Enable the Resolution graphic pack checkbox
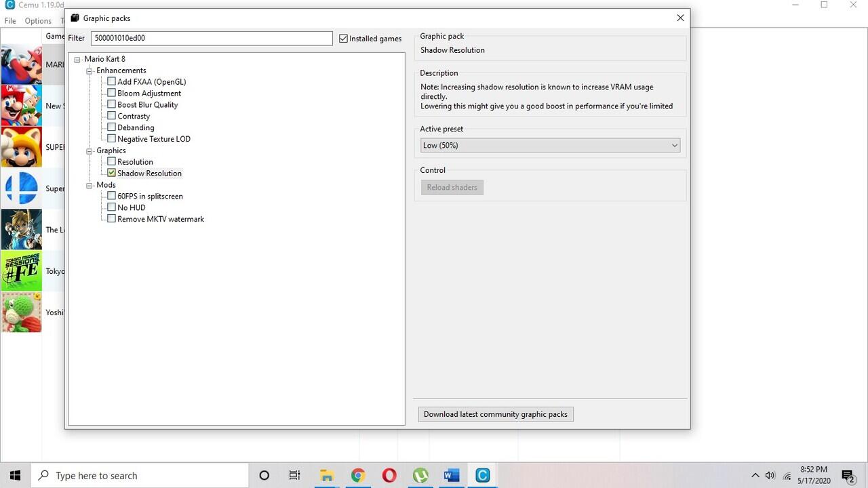The image size is (868, 488). tap(111, 161)
